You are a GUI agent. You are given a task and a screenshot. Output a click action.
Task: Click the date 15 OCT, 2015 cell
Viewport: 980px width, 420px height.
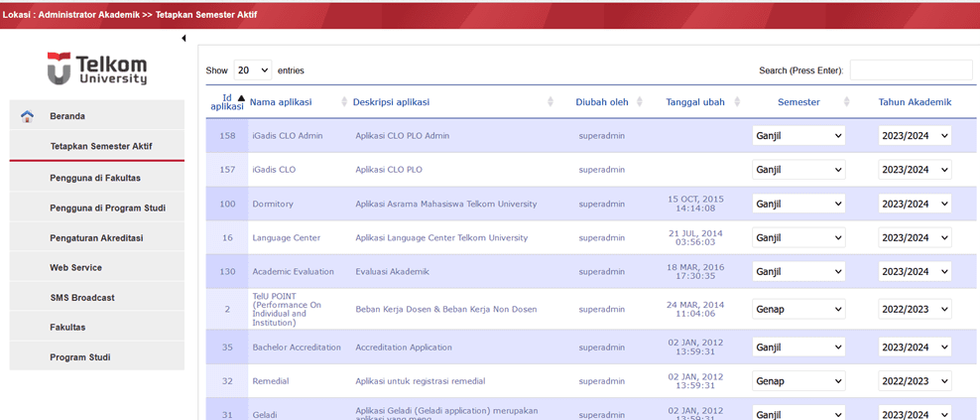[695, 204]
